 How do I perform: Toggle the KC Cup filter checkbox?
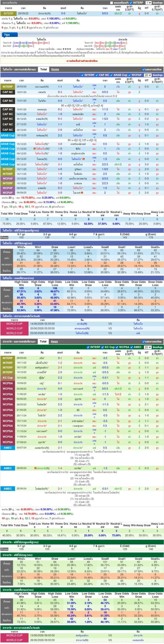pyautogui.click(x=103, y=347)
